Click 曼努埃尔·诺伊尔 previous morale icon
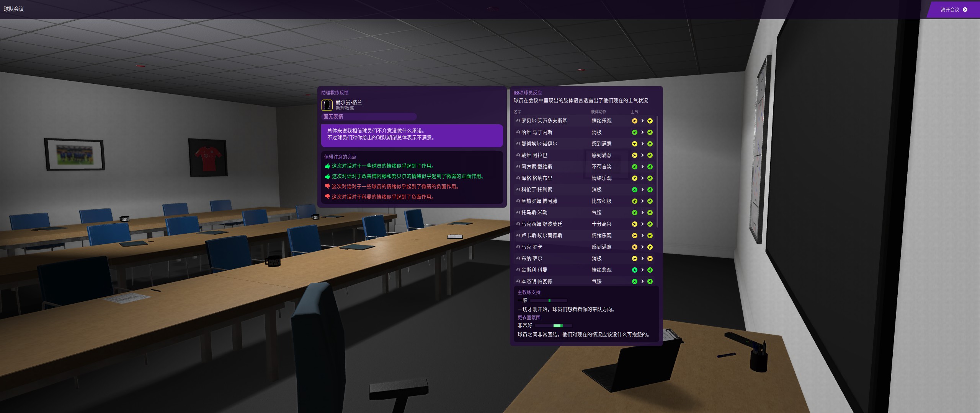The width and height of the screenshot is (980, 413). [634, 144]
